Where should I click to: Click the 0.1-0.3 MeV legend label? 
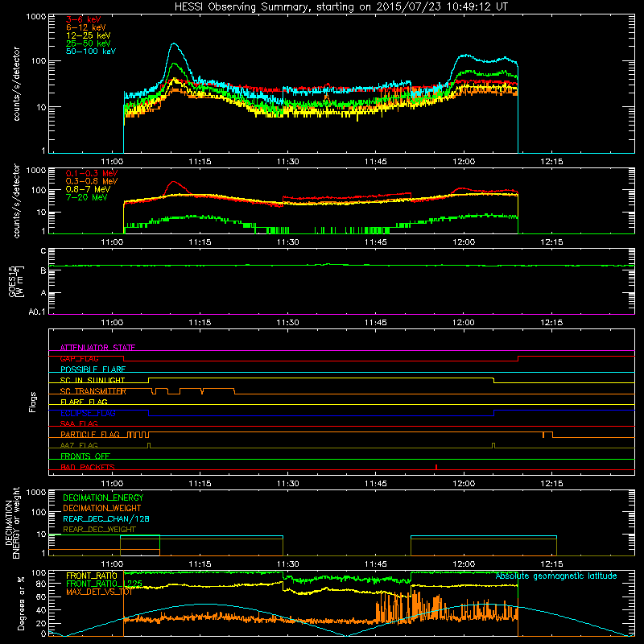92,173
